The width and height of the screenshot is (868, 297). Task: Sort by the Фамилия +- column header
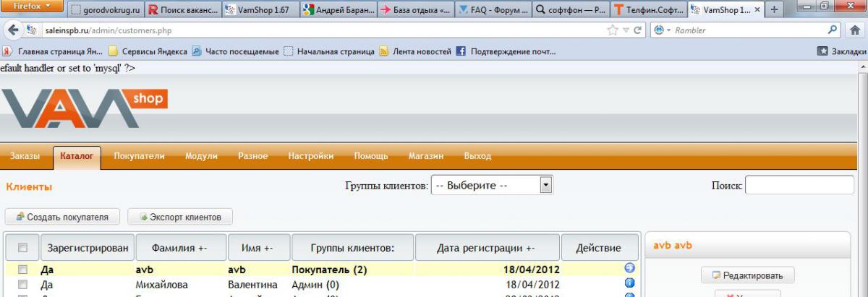coord(181,248)
